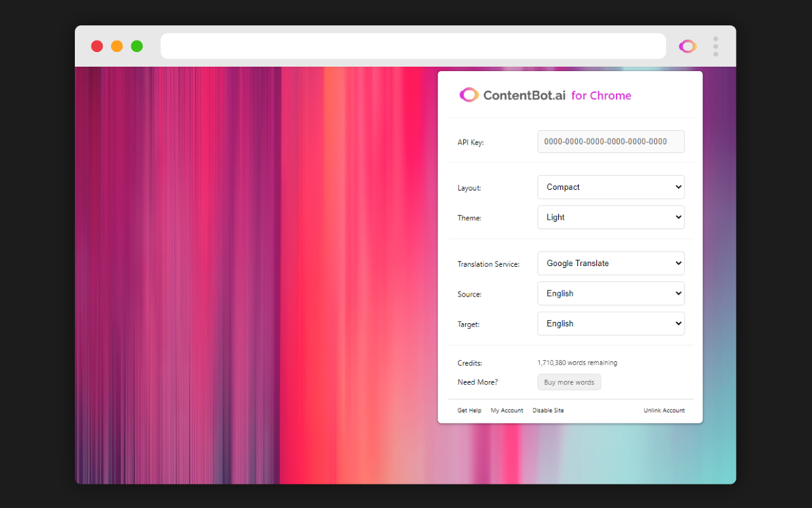Focus the browser address bar
Image resolution: width=812 pixels, height=508 pixels.
coord(413,46)
